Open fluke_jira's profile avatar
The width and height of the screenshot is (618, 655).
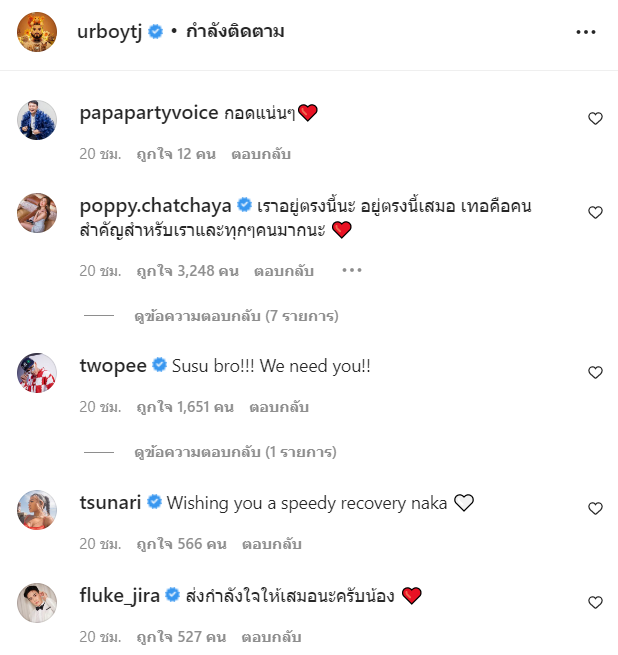[37, 603]
